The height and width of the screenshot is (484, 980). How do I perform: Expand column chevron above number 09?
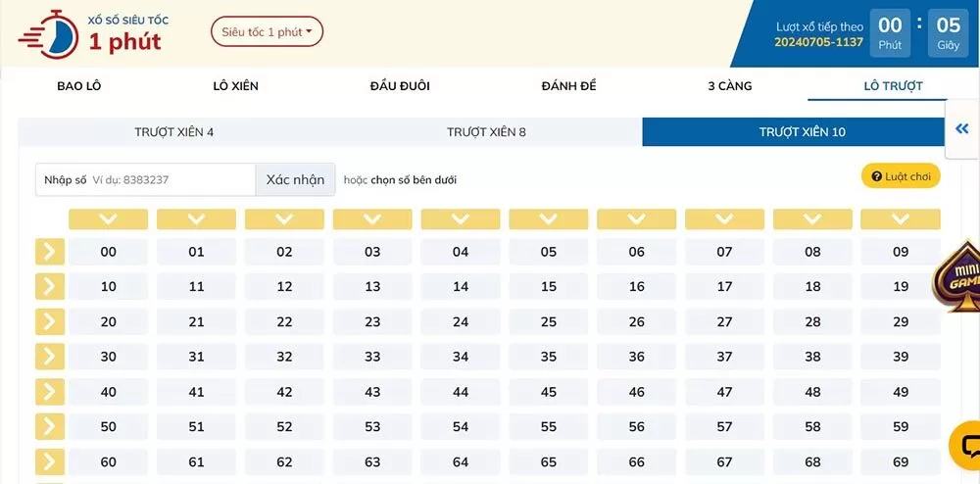(900, 219)
